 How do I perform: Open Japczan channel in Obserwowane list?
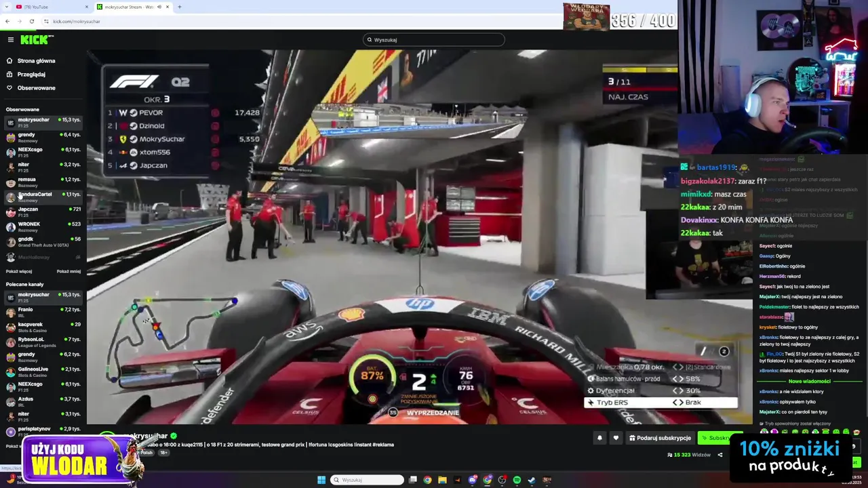[x=43, y=212]
